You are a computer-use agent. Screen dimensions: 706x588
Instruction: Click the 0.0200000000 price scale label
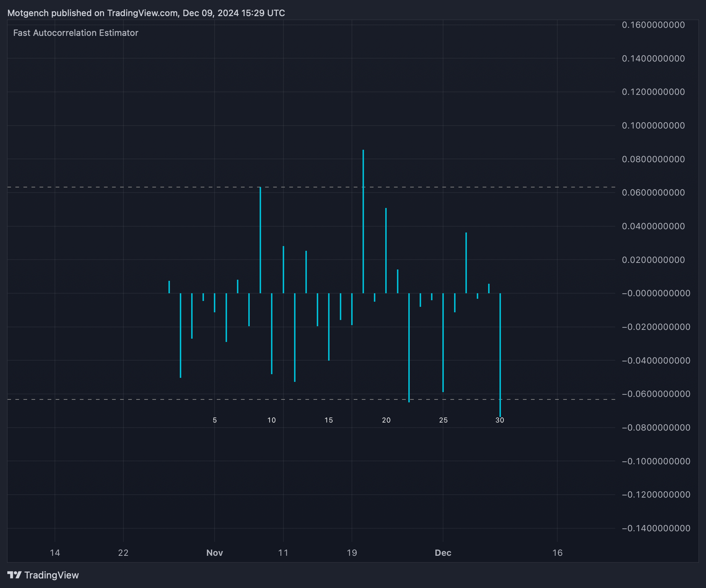(x=653, y=260)
